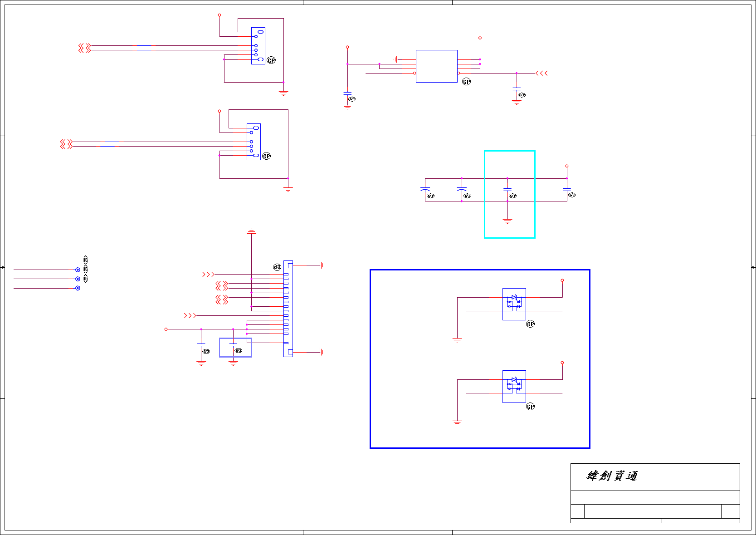Click the ground symbol at the tall connector's top pin

pyautogui.click(x=322, y=265)
